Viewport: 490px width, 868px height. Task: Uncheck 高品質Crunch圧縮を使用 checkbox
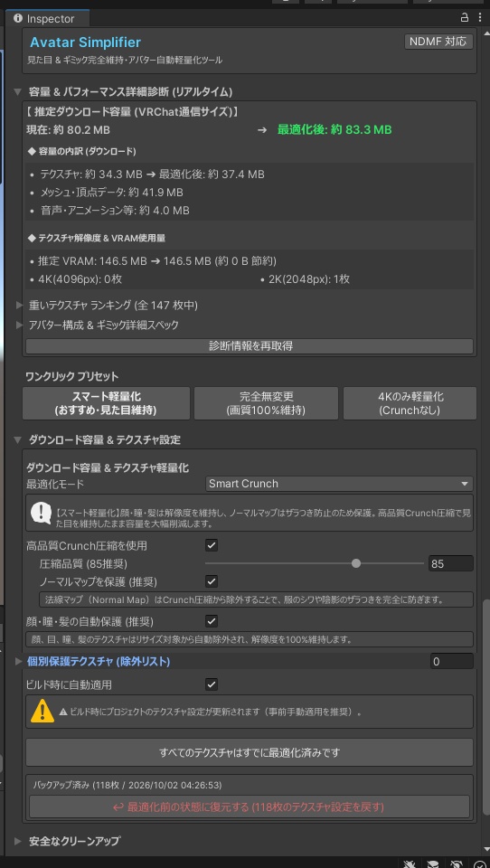[x=212, y=546]
